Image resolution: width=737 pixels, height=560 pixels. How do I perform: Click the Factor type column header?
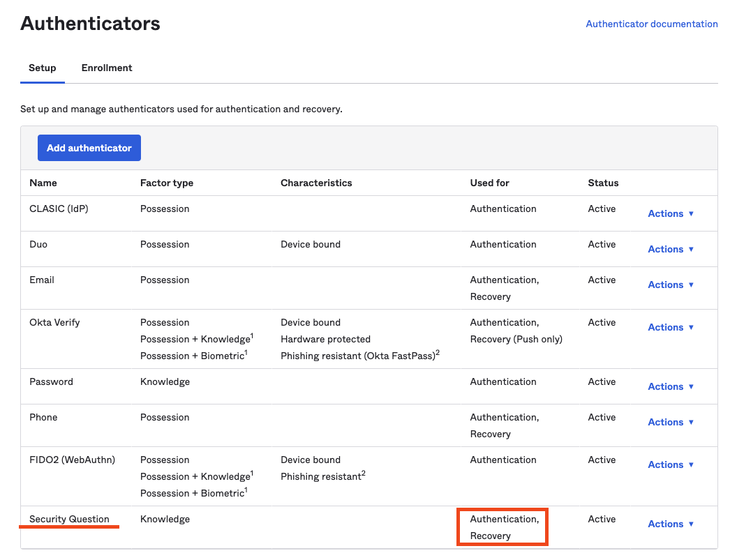tap(166, 183)
